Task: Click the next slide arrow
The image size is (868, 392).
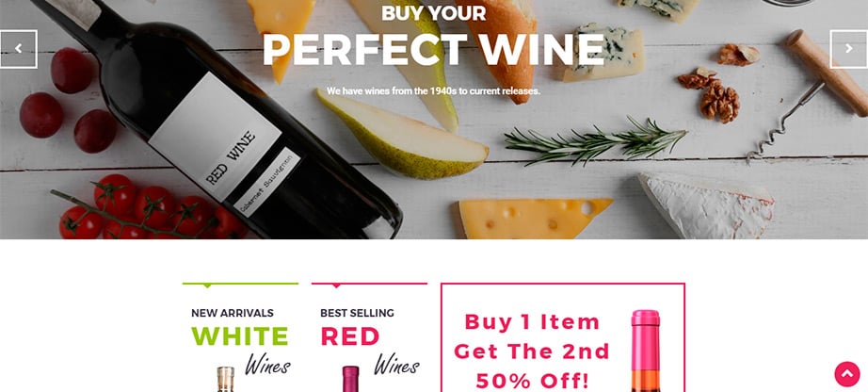Action: point(848,49)
